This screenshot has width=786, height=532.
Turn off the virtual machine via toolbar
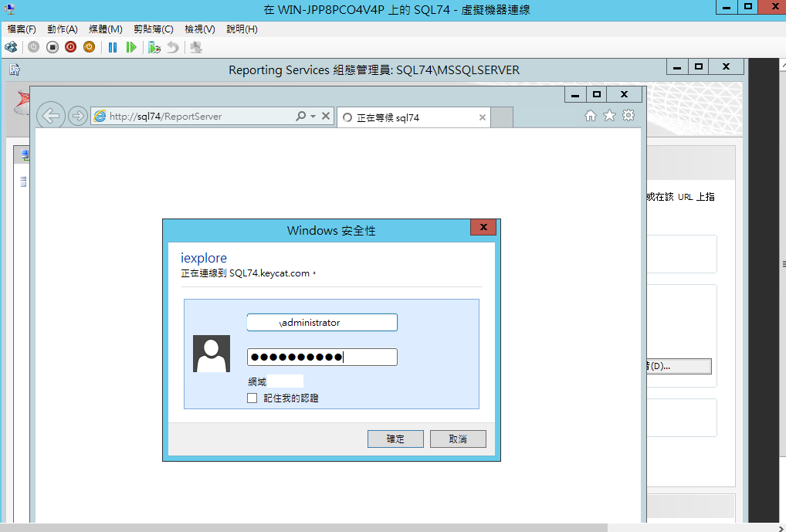(53, 47)
